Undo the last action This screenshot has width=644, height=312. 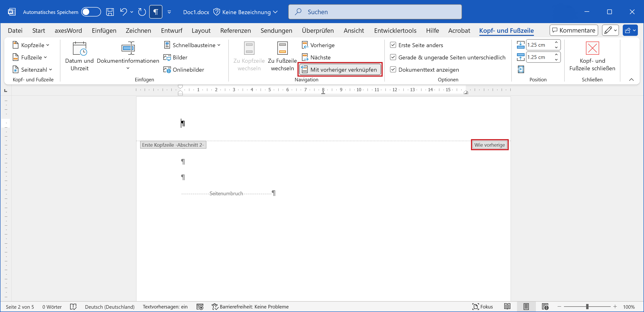[123, 12]
